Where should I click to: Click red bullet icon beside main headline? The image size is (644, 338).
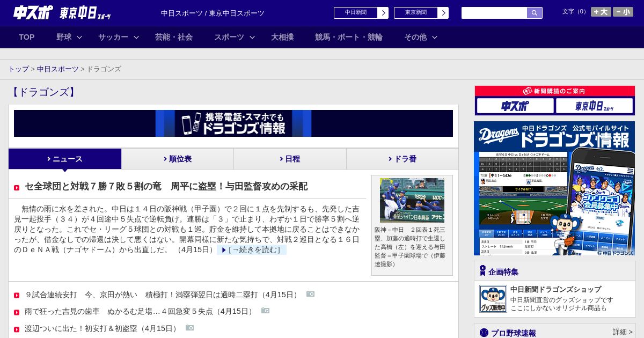(x=17, y=188)
